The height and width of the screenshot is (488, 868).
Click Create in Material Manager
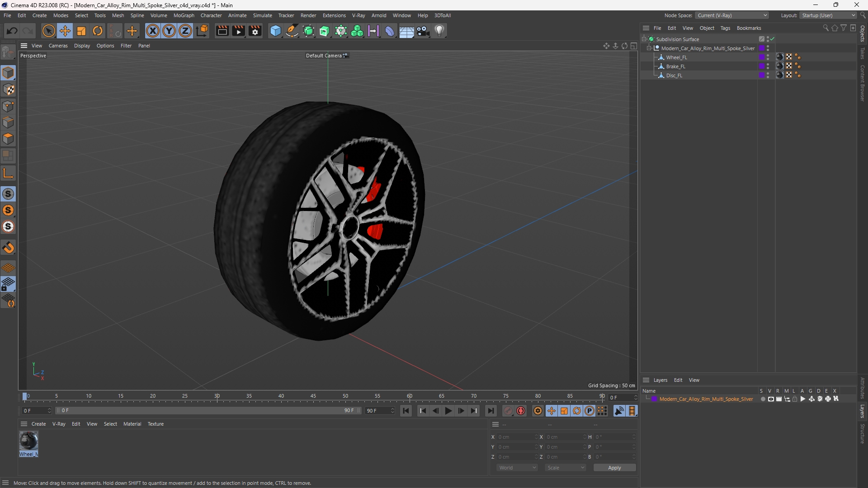tap(38, 424)
